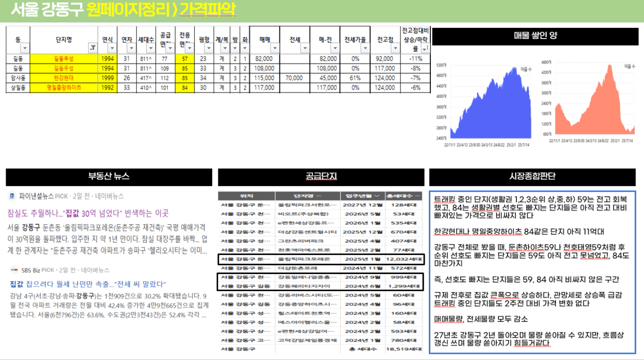This screenshot has height=360, width=644.
Task: Open the 동 column filter dropdown
Action: point(25,48)
